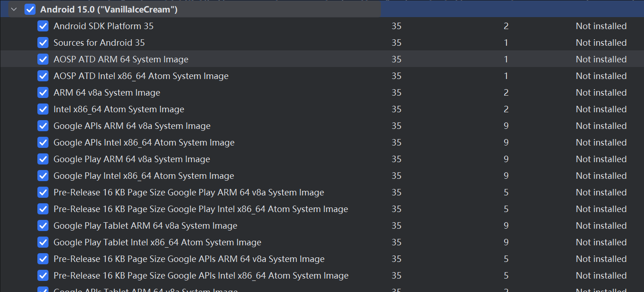Screen dimensions: 644x292
Task: Click API level '35' in Pre-Release Google APIs ARM row
Action: coord(397,259)
